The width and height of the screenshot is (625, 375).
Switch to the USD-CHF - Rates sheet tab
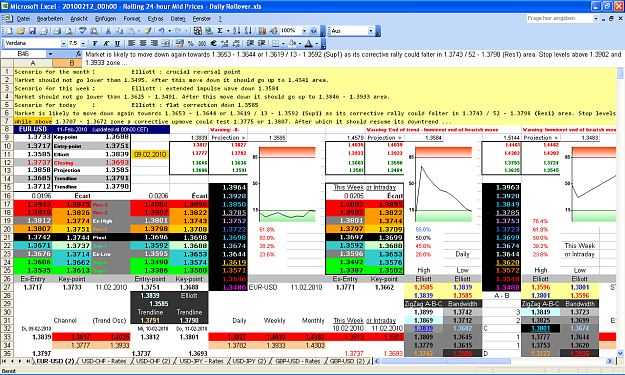pyautogui.click(x=103, y=361)
